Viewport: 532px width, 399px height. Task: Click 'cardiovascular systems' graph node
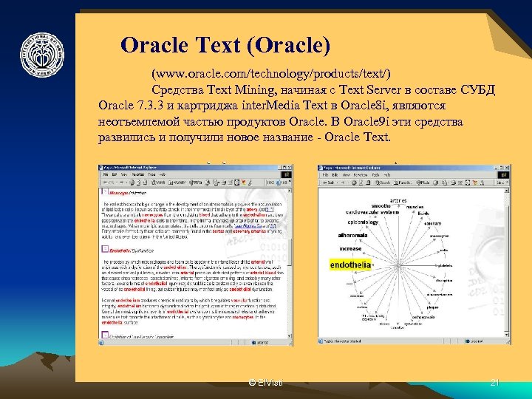click(x=372, y=212)
